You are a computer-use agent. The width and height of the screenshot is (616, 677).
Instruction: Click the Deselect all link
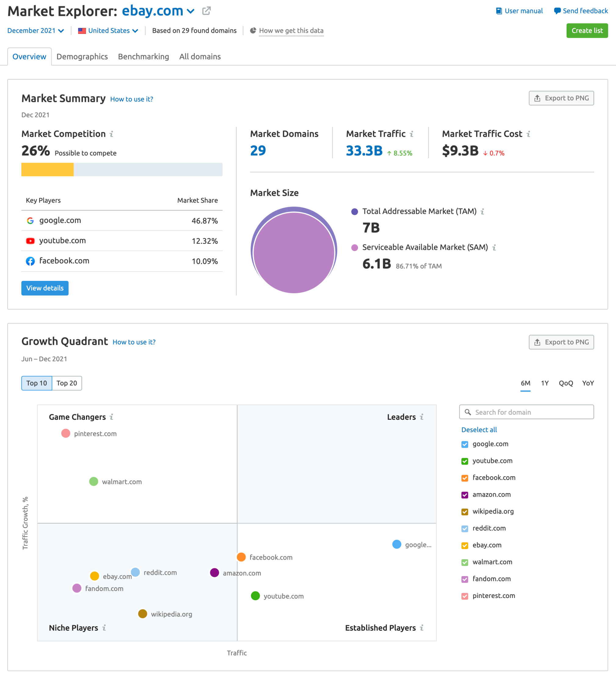tap(479, 430)
